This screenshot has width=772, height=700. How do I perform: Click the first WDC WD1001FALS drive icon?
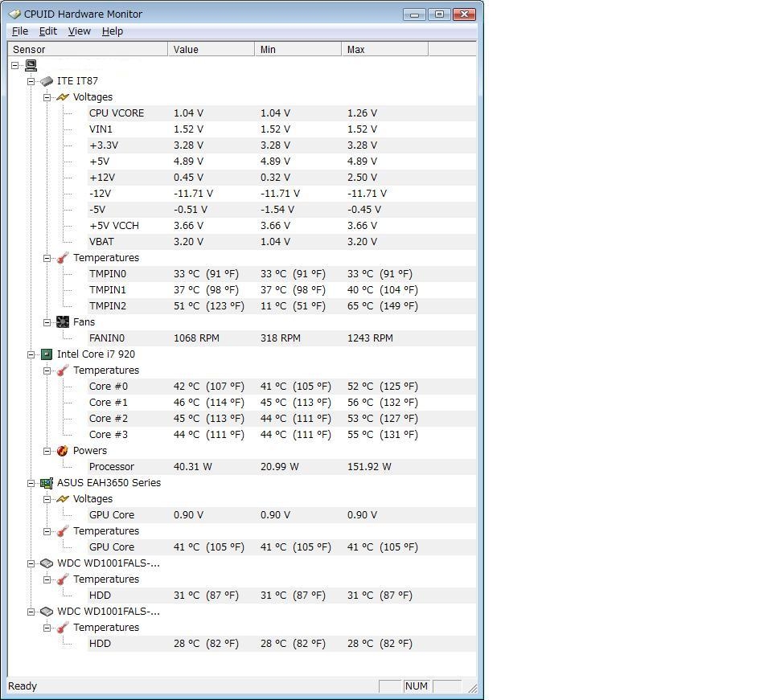tap(47, 563)
